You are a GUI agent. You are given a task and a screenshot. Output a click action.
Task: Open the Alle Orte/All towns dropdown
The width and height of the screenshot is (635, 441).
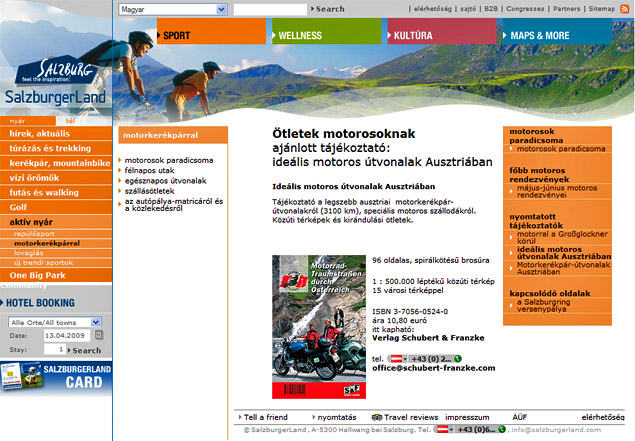(55, 322)
